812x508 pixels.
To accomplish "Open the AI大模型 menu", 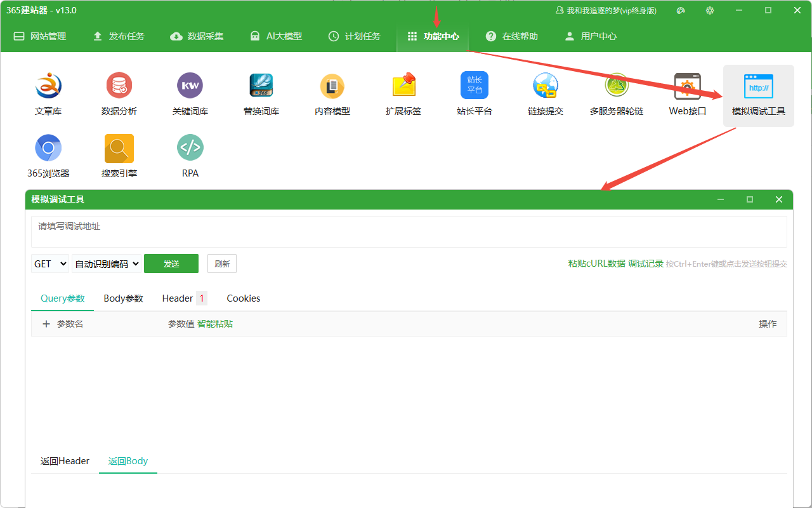I will tap(276, 36).
